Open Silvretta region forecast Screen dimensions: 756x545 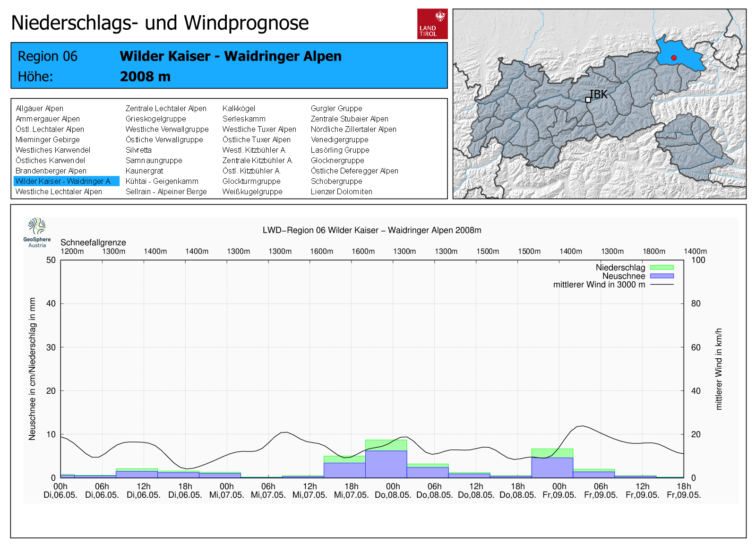pyautogui.click(x=138, y=150)
